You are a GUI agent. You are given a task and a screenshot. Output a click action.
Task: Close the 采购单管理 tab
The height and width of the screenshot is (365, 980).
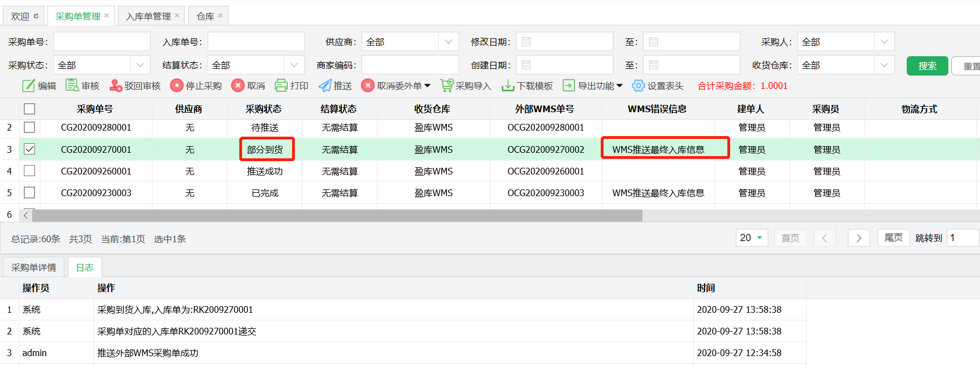(x=107, y=16)
